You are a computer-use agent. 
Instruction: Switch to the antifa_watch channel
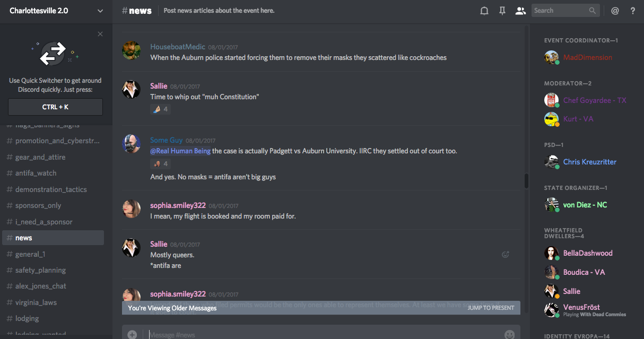(x=36, y=173)
